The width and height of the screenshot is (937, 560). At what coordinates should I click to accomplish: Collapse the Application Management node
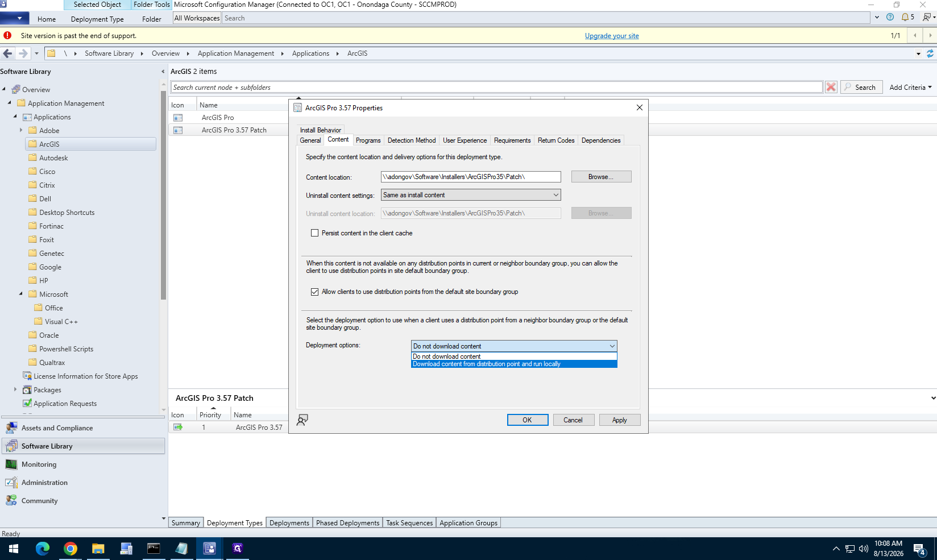pos(10,103)
